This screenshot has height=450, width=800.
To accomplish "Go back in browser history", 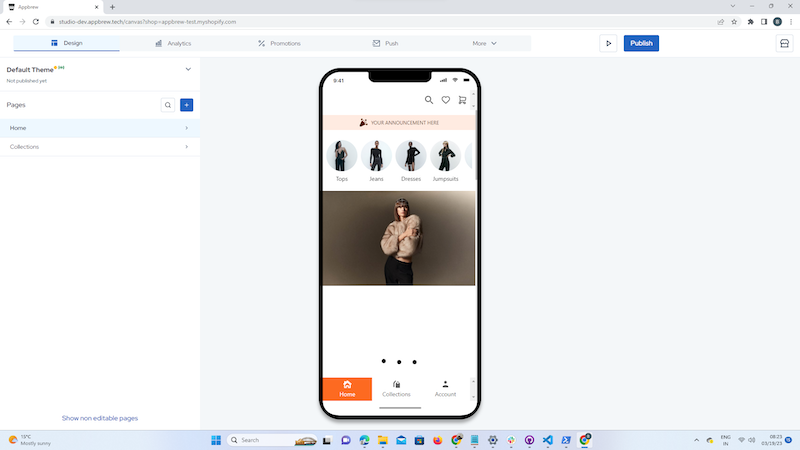I will pos(9,22).
